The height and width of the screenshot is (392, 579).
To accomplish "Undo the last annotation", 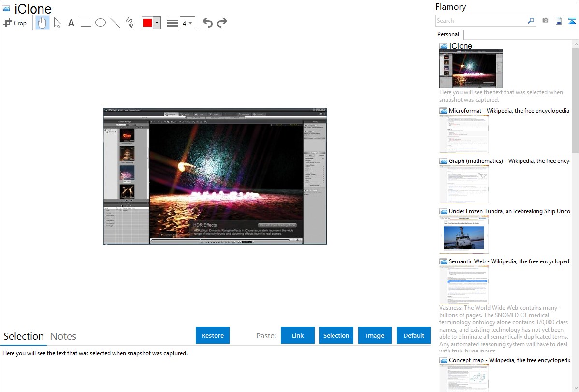I will 207,23.
